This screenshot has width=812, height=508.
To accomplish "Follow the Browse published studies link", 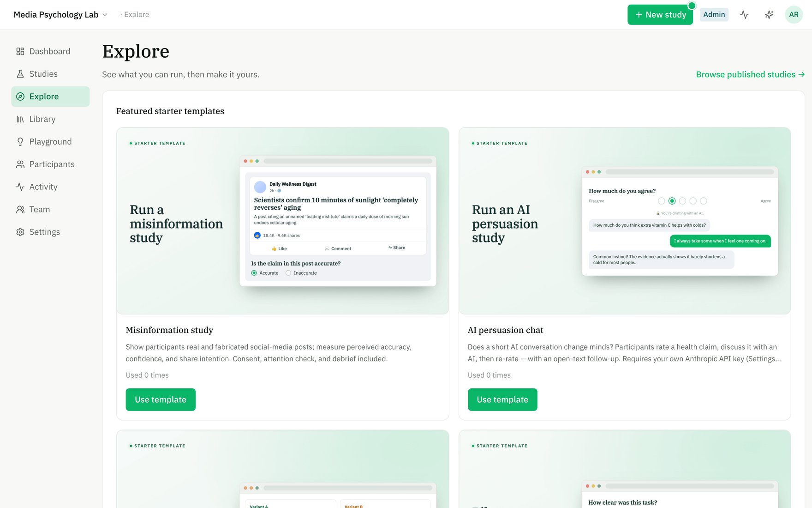I will tap(750, 74).
